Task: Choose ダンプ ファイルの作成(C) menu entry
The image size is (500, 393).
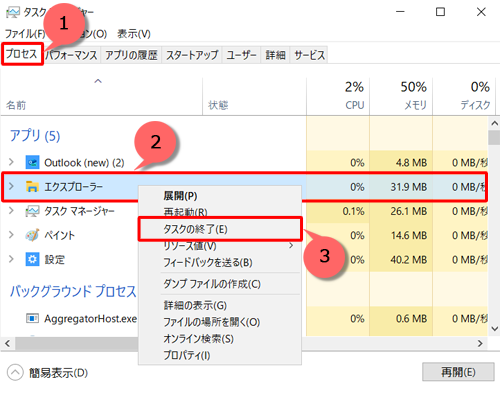Action: click(220, 284)
